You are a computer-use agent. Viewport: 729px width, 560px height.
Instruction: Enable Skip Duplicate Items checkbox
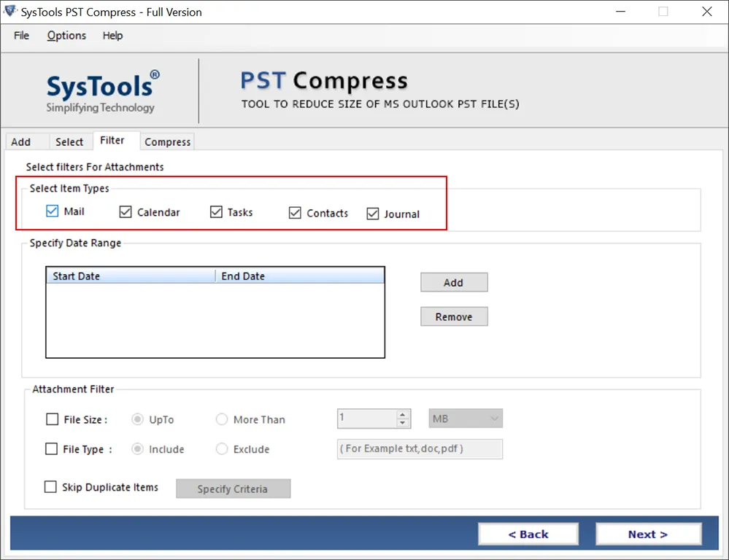click(x=50, y=487)
